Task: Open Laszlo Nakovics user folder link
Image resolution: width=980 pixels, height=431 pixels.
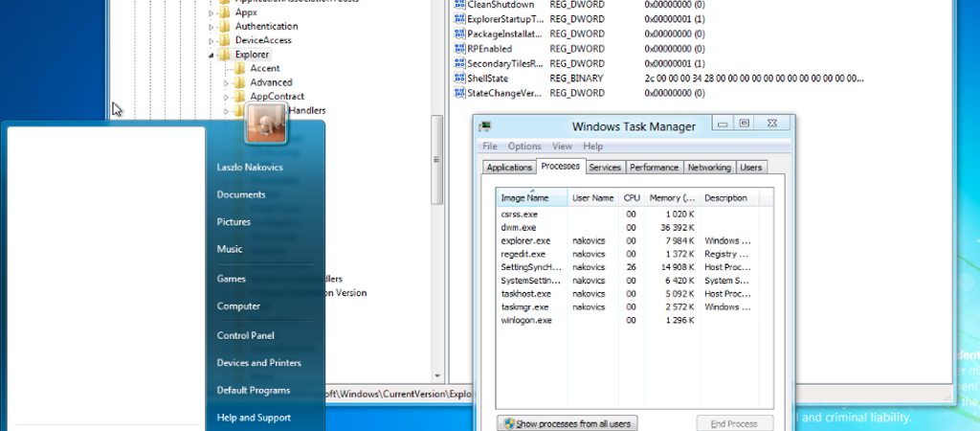Action: pyautogui.click(x=250, y=167)
